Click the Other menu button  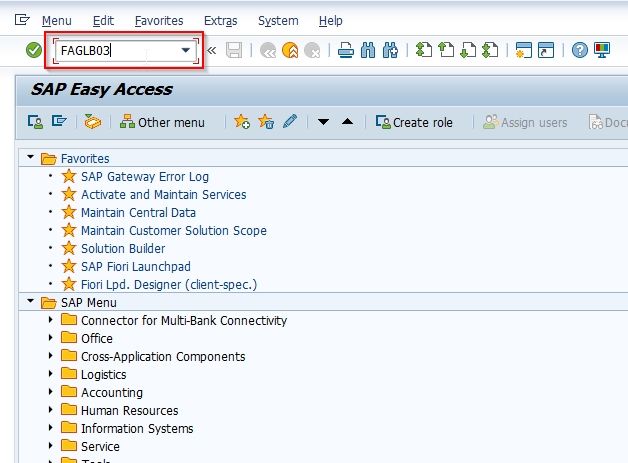(x=162, y=122)
